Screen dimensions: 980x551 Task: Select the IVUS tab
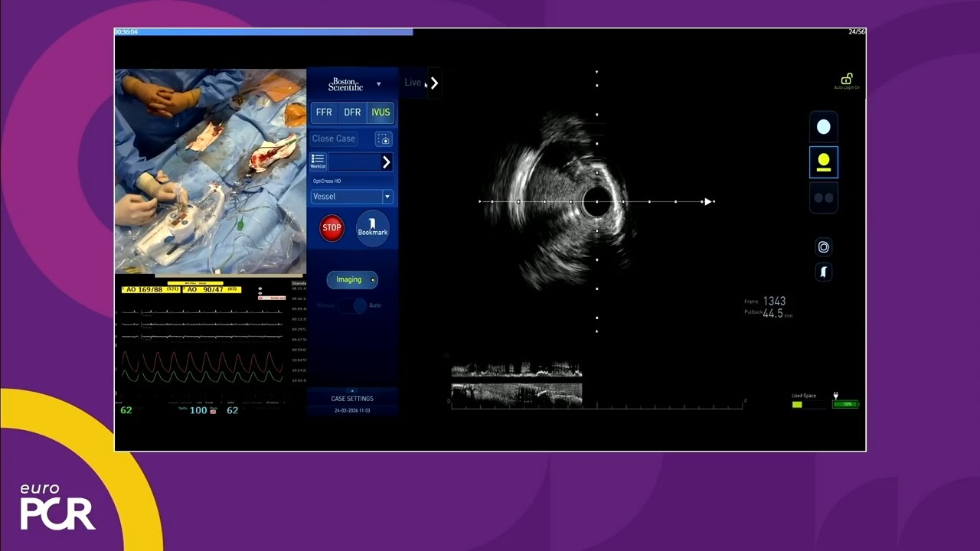[x=381, y=112]
